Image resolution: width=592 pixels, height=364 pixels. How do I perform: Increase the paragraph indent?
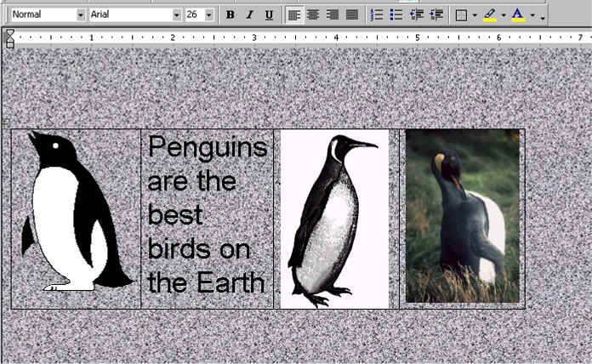coord(436,15)
